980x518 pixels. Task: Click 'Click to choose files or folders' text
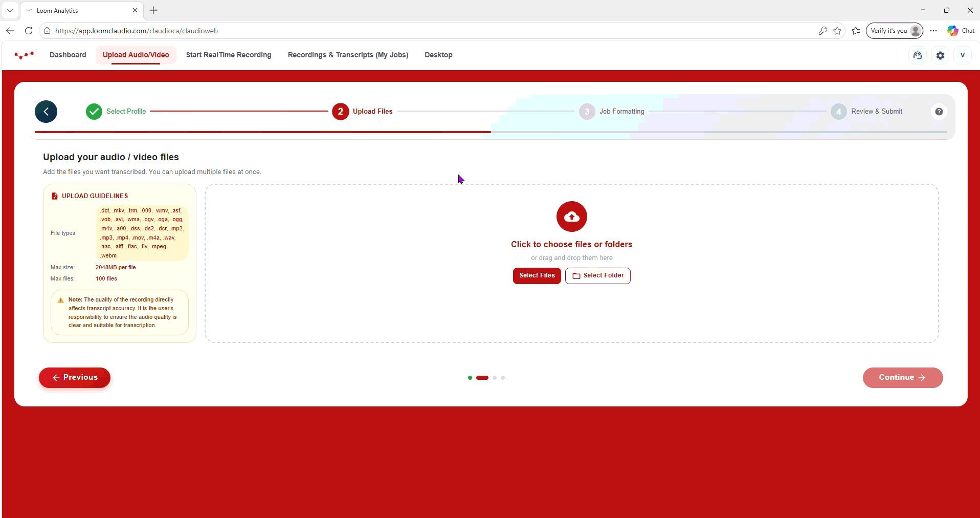click(x=572, y=245)
